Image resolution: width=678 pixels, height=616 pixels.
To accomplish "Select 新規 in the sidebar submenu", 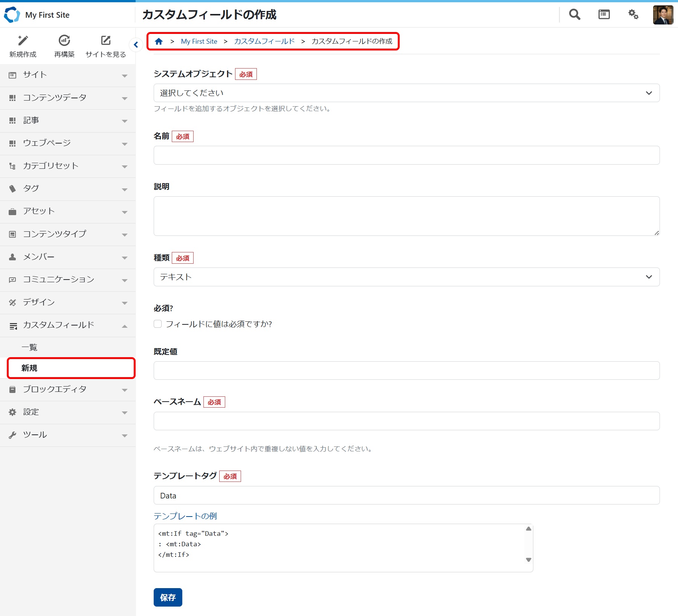I will 29,368.
